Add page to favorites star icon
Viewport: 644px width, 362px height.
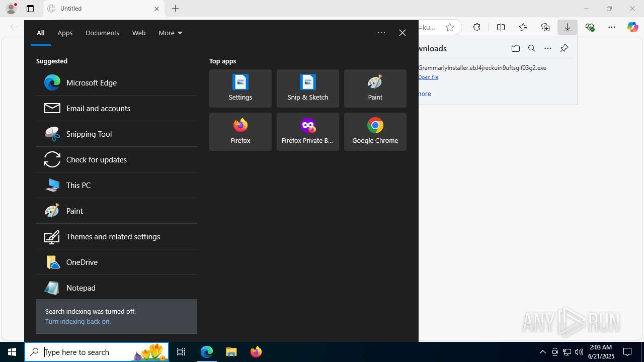point(450,27)
